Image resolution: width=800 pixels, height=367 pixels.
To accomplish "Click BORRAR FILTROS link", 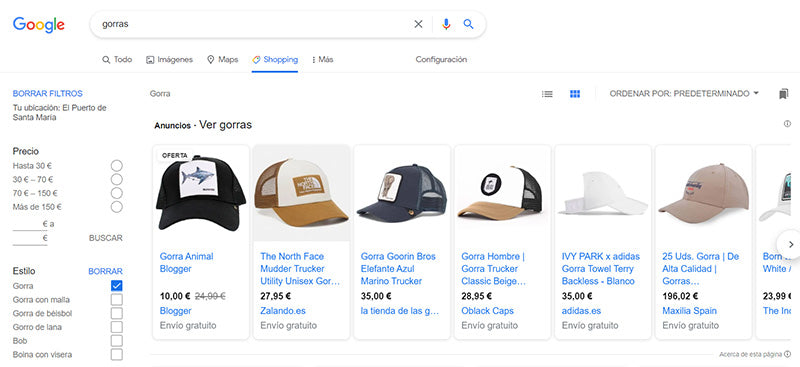I will (x=47, y=94).
